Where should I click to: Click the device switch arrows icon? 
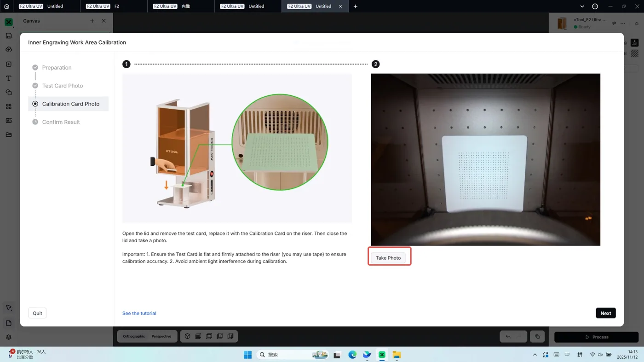[614, 23]
